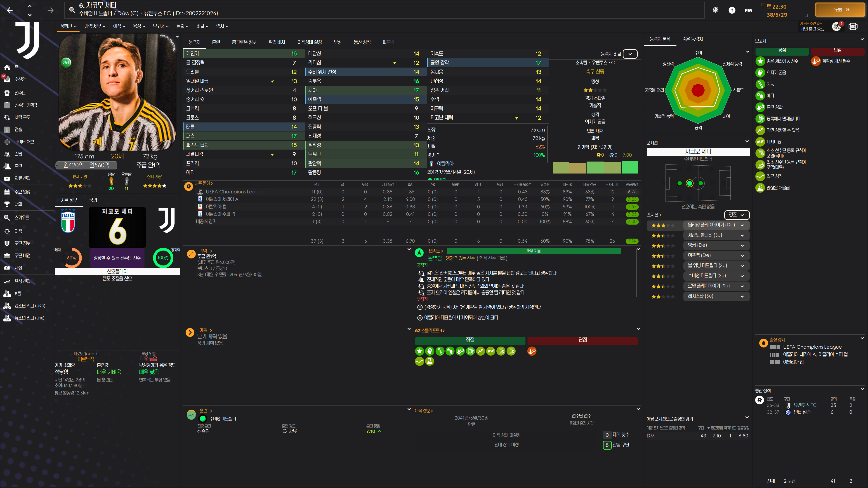Click the orange contract pencil icon
This screenshot has height=488, width=868.
[191, 254]
